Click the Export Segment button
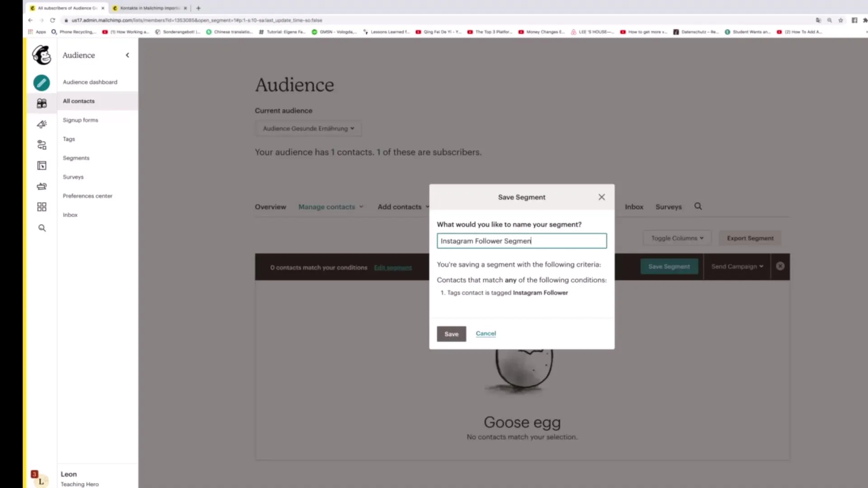Image resolution: width=868 pixels, height=488 pixels. click(x=750, y=238)
